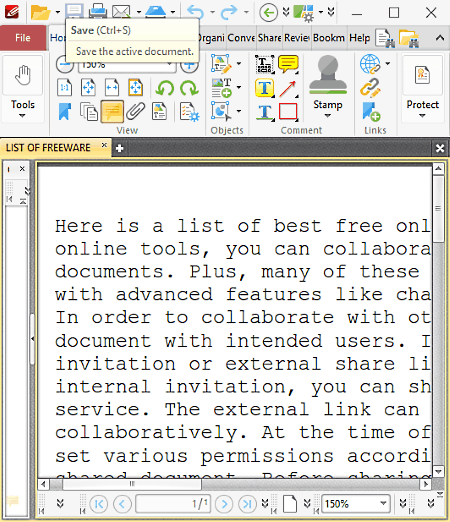Open Properties pane with gear icon
450x522 pixels.
[x=189, y=111]
